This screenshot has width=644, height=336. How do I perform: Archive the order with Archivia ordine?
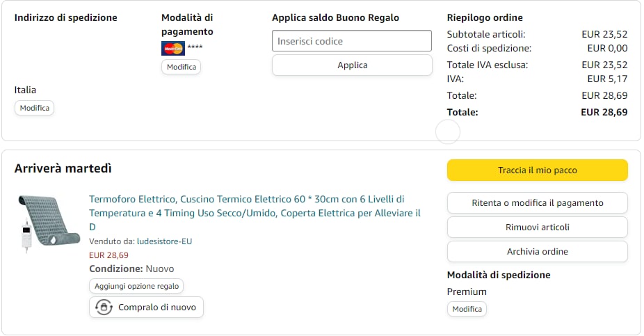537,251
